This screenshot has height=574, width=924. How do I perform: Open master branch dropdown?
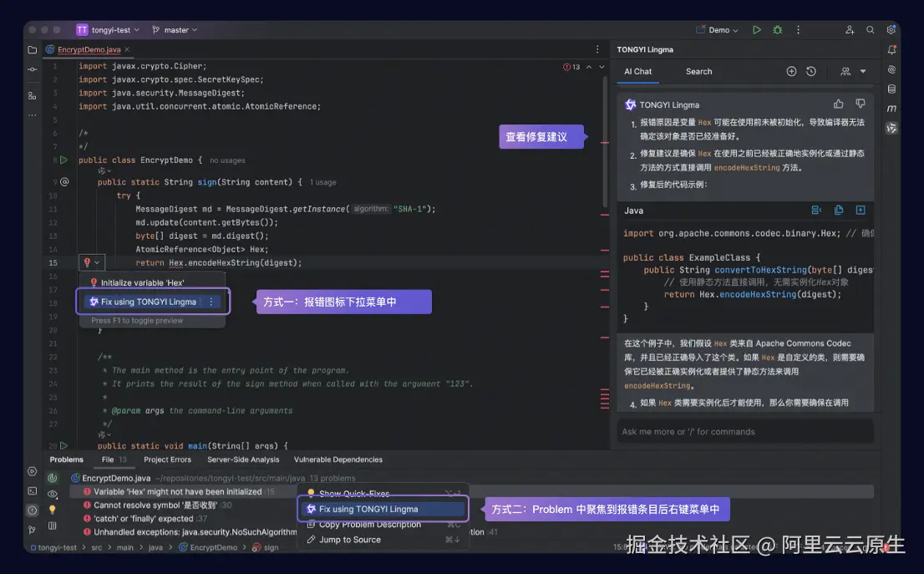tap(175, 29)
